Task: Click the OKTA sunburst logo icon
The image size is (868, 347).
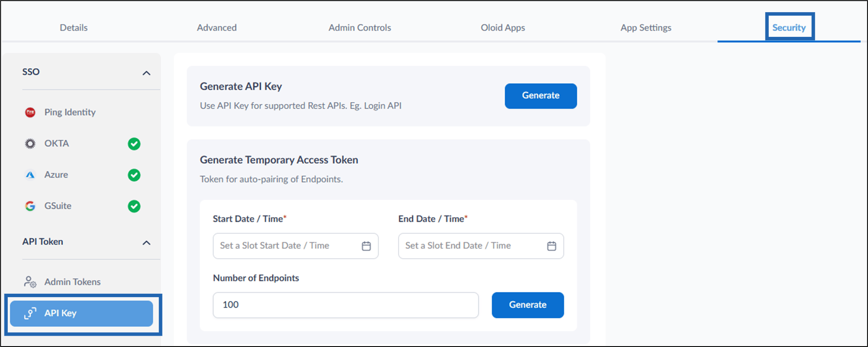Action: [30, 143]
